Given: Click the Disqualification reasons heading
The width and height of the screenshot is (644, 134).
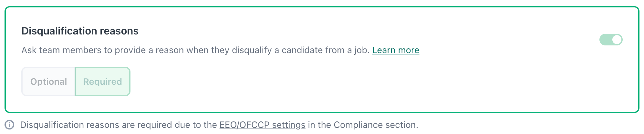Looking at the screenshot, I should click(80, 31).
